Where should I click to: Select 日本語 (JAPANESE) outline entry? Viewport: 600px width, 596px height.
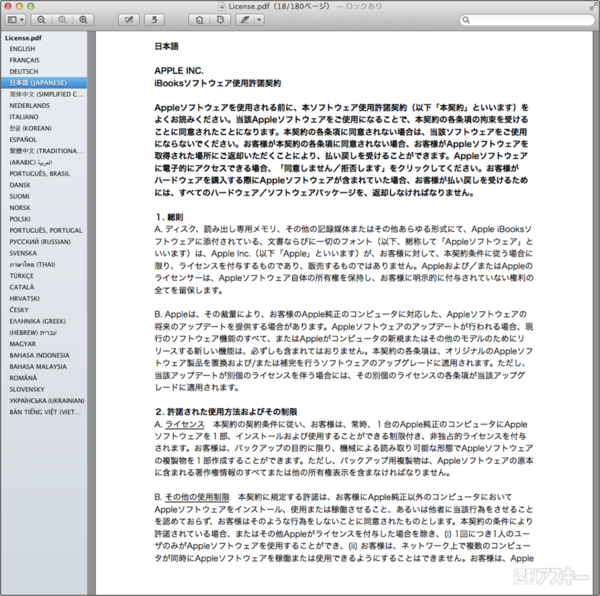[44, 83]
